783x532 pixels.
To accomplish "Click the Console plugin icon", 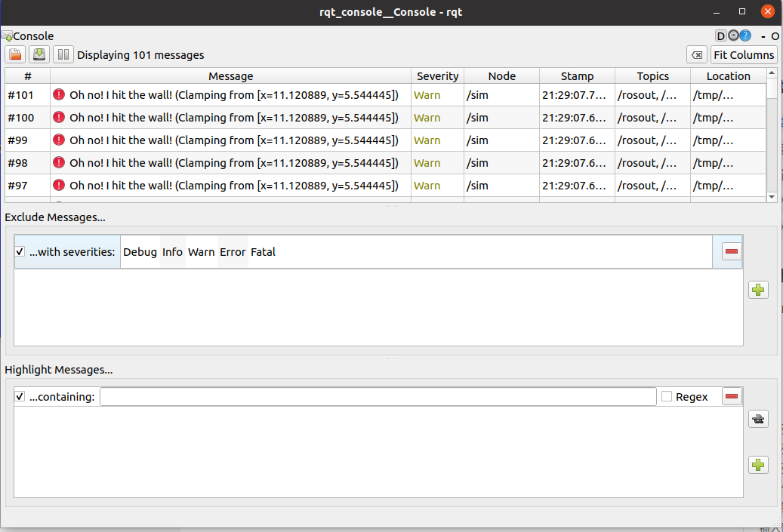I will 7,36.
